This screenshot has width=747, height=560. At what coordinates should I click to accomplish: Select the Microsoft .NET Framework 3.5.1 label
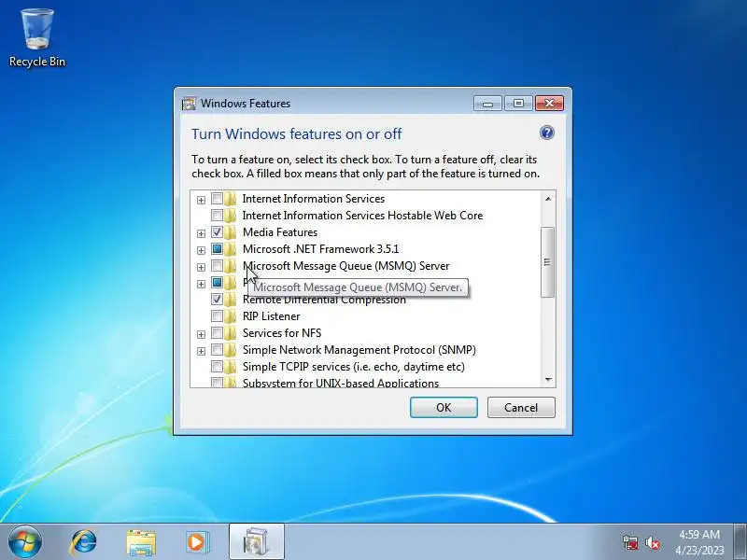point(320,249)
